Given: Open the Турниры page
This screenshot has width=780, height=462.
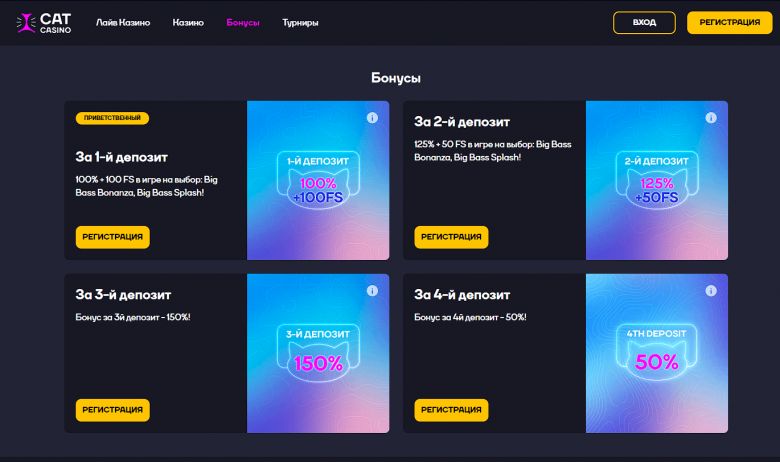Looking at the screenshot, I should click(301, 22).
